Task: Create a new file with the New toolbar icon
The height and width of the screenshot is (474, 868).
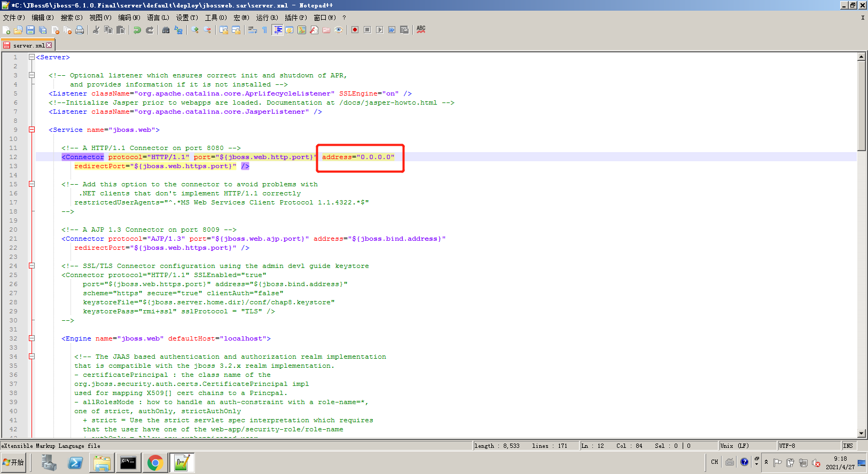Action: [6, 30]
